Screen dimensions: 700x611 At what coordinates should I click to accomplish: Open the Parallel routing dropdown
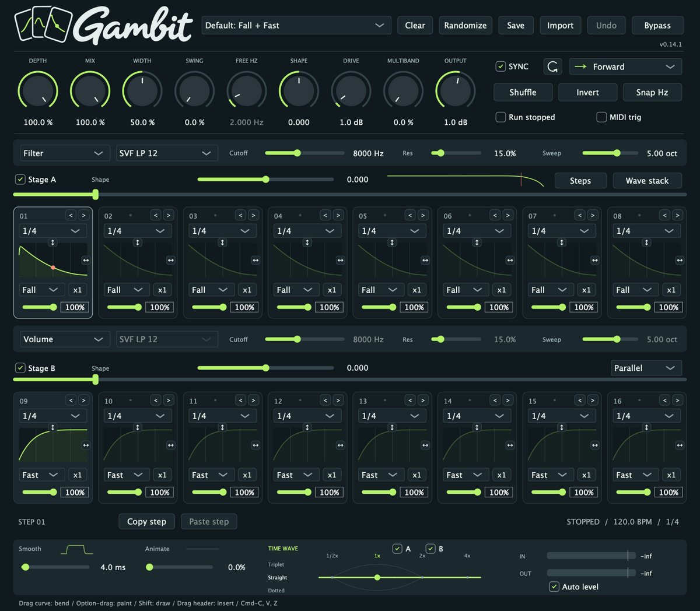coord(646,368)
